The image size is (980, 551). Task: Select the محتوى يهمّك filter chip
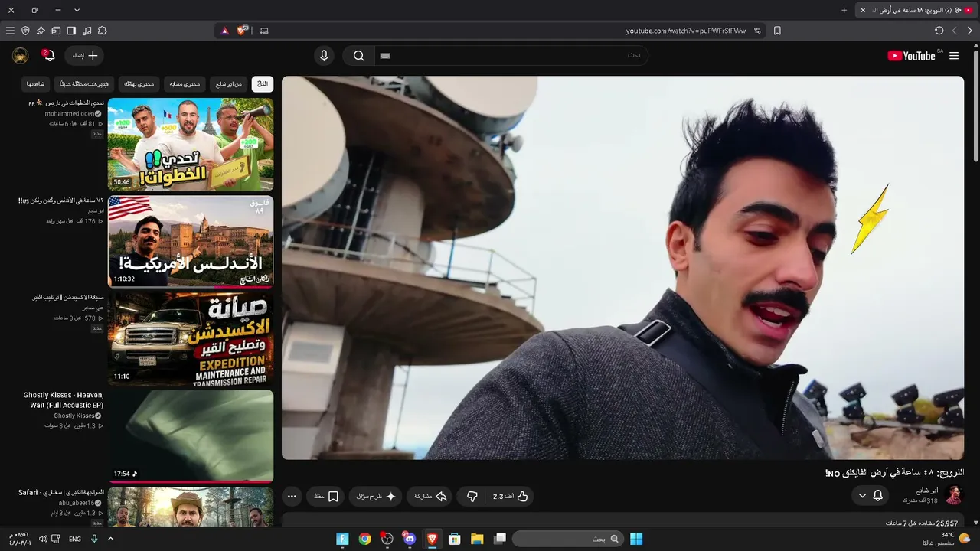tap(139, 84)
